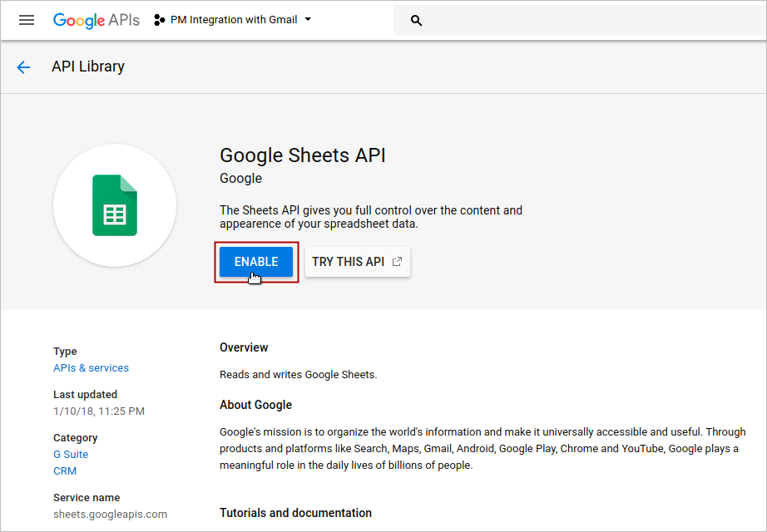Screen dimensions: 767x532
Task: Click the Google APIs logo
Action: (x=96, y=20)
